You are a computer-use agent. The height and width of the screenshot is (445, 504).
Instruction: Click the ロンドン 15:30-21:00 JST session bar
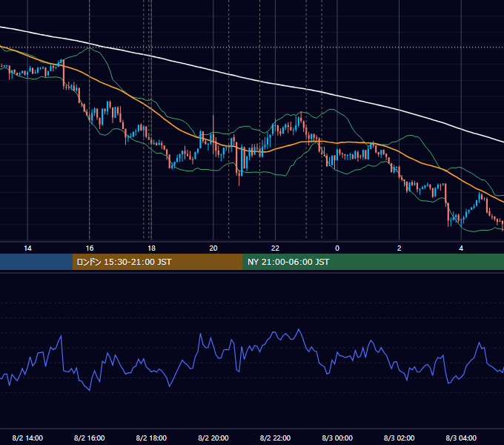157,262
